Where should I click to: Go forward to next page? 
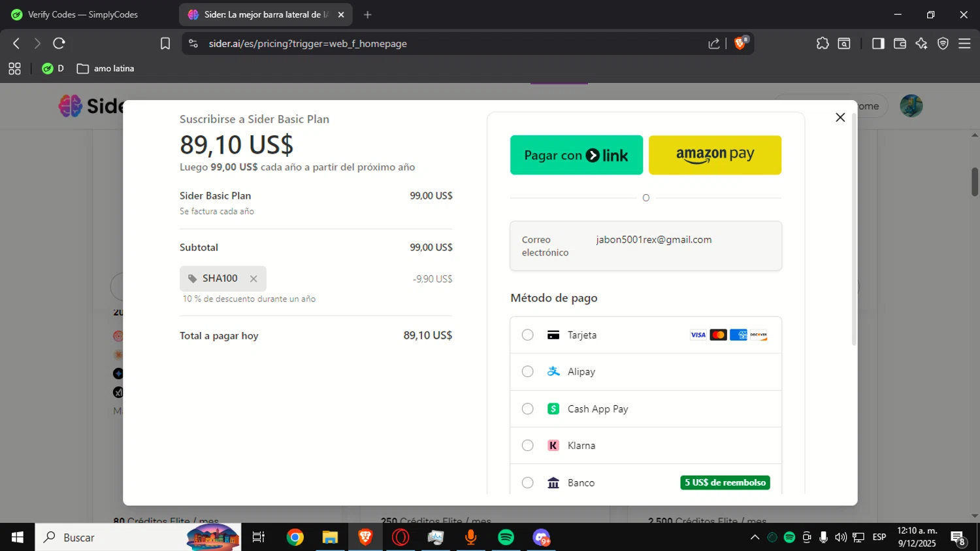click(37, 43)
